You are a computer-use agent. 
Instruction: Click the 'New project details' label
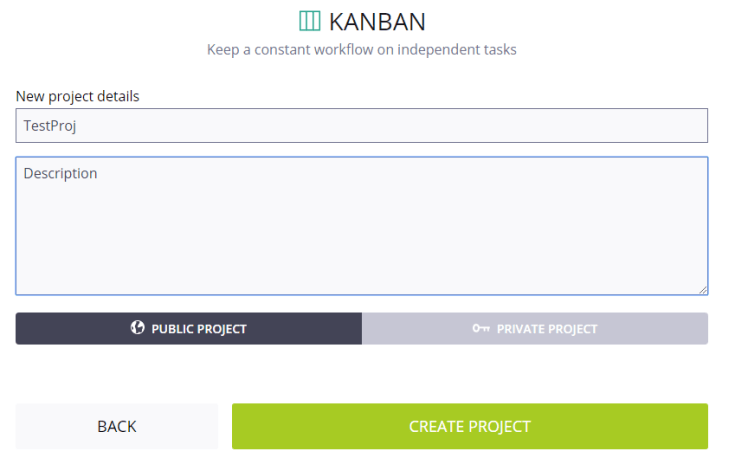click(78, 97)
